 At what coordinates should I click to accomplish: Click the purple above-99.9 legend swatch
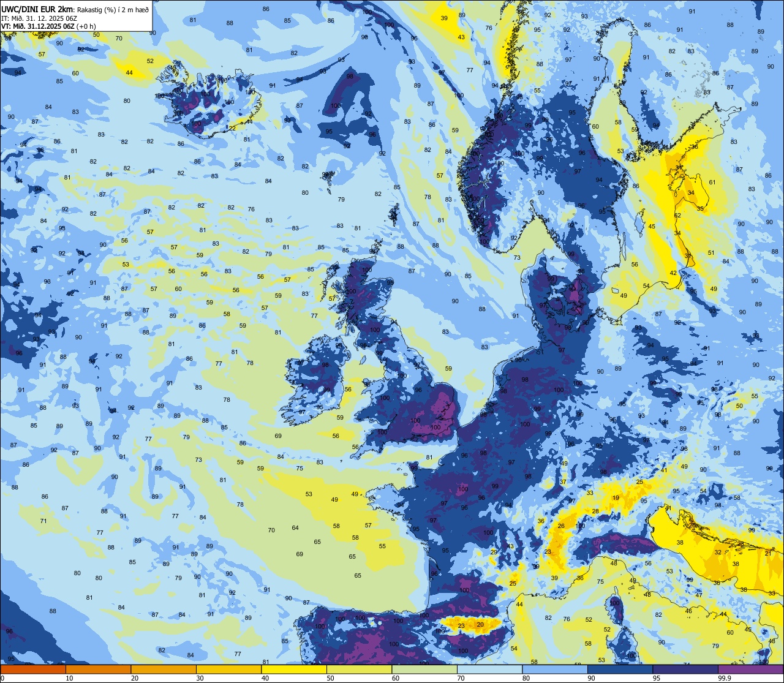pyautogui.click(x=750, y=669)
